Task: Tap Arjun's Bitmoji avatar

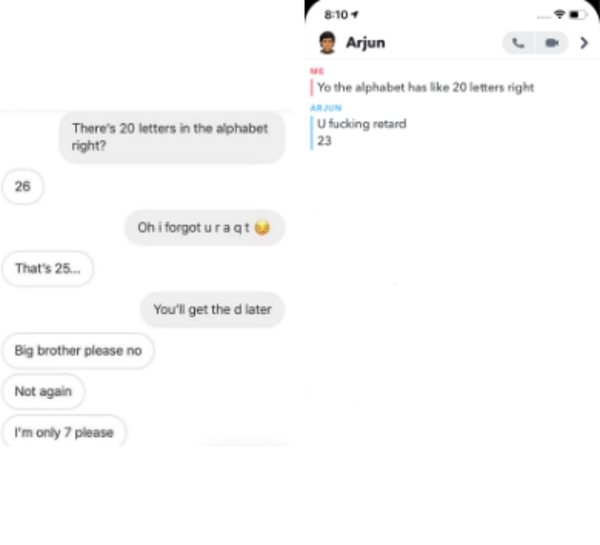Action: pos(327,43)
